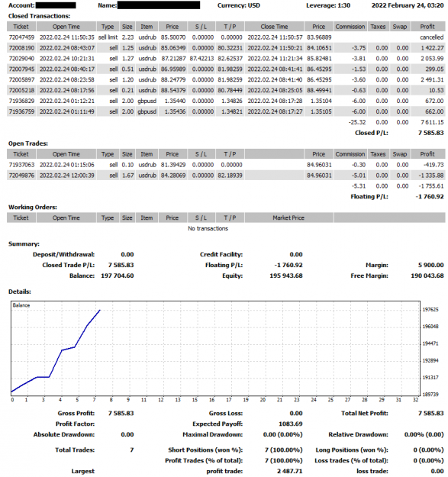Click open trade loss -1 335.88

click(431, 176)
